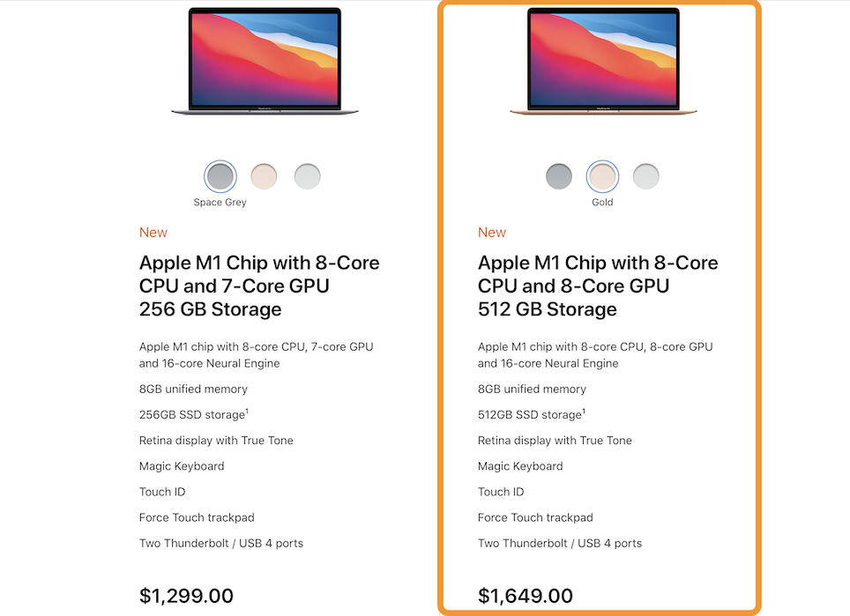
Task: Select Space Grey swatch for 256 GB model
Action: 220,176
